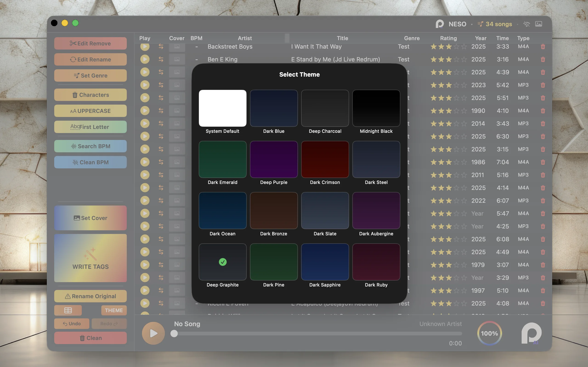Delete the Ben E King track with trash icon
The height and width of the screenshot is (367, 588).
(x=543, y=59)
